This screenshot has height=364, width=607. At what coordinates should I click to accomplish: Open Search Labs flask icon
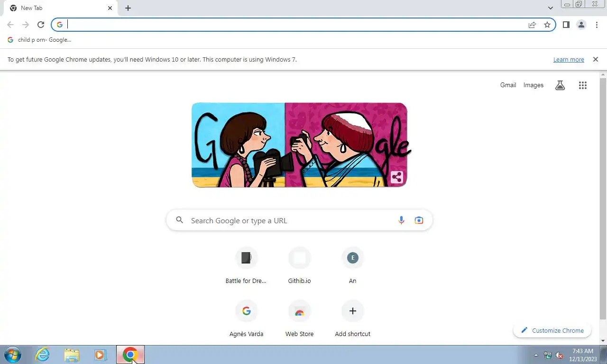pyautogui.click(x=560, y=85)
